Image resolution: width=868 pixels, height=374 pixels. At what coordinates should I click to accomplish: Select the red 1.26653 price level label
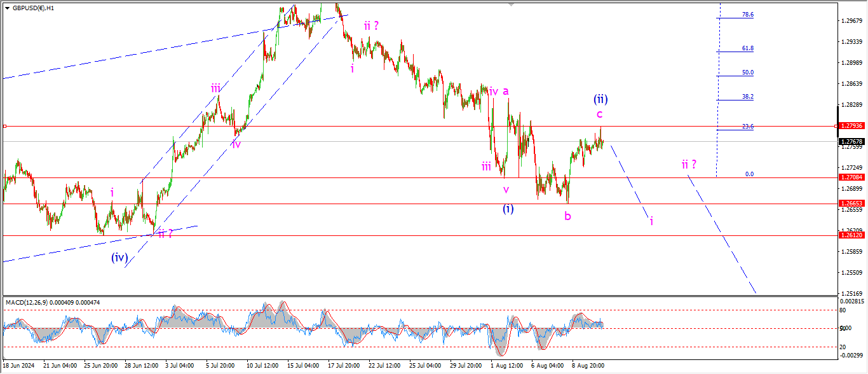[850, 204]
